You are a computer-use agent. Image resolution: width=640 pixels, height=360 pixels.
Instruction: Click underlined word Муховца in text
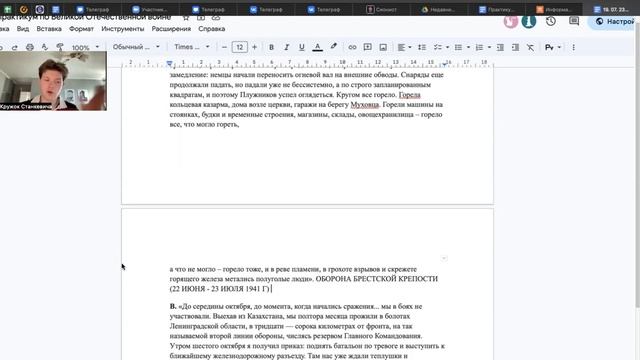pos(364,104)
